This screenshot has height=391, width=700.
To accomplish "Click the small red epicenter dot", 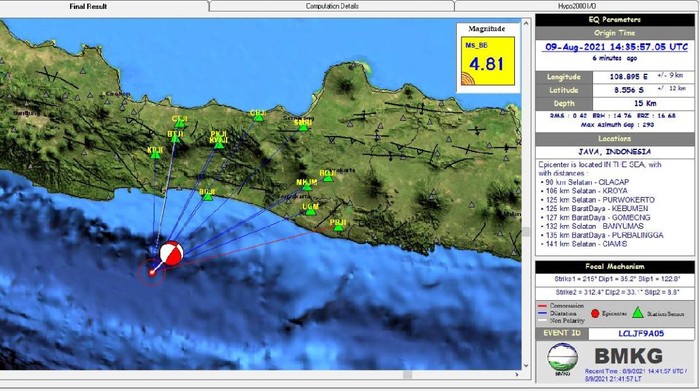I will [152, 272].
